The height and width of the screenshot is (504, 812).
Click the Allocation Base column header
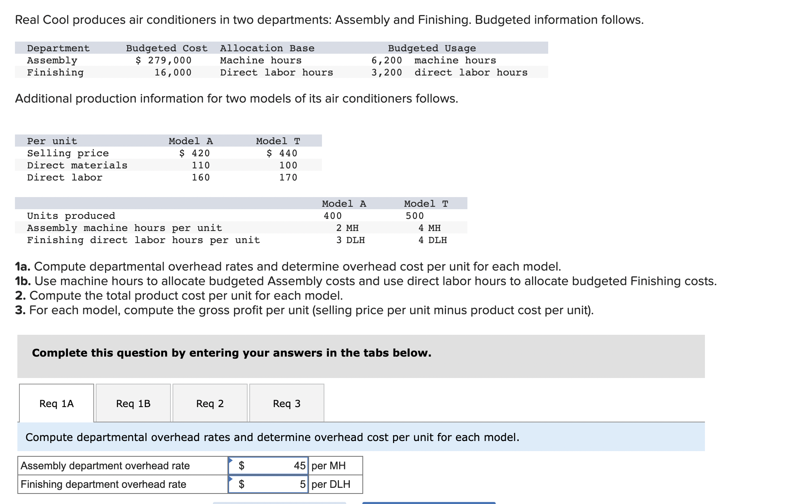click(x=267, y=48)
